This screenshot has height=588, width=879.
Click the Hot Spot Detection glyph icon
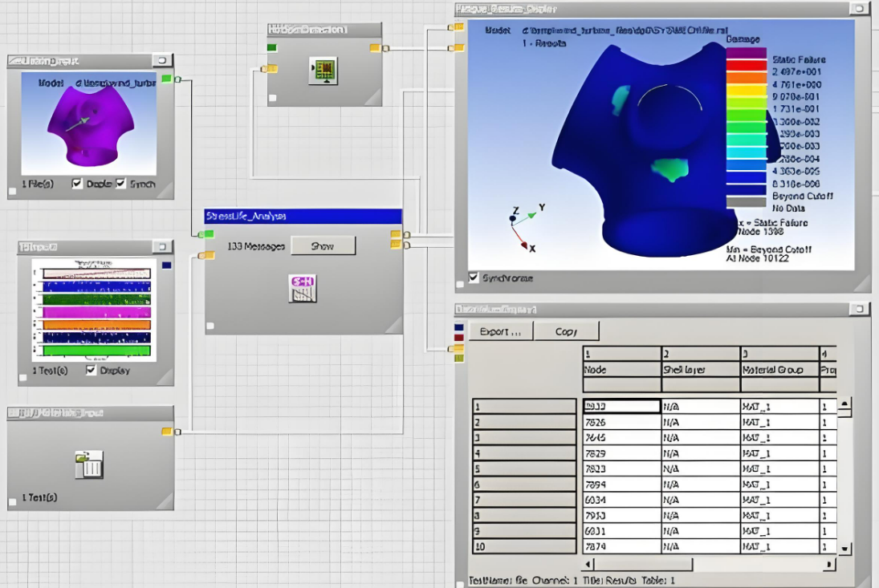323,71
